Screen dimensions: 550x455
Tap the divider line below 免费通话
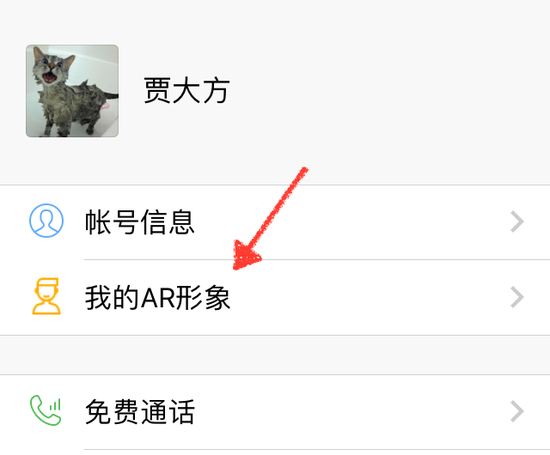[317, 449]
